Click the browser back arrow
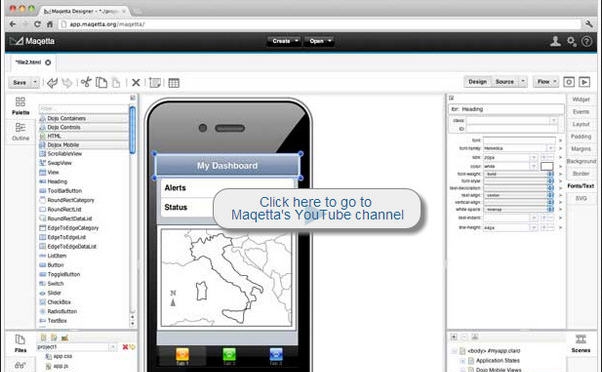This screenshot has width=602, height=372. pos(13,24)
